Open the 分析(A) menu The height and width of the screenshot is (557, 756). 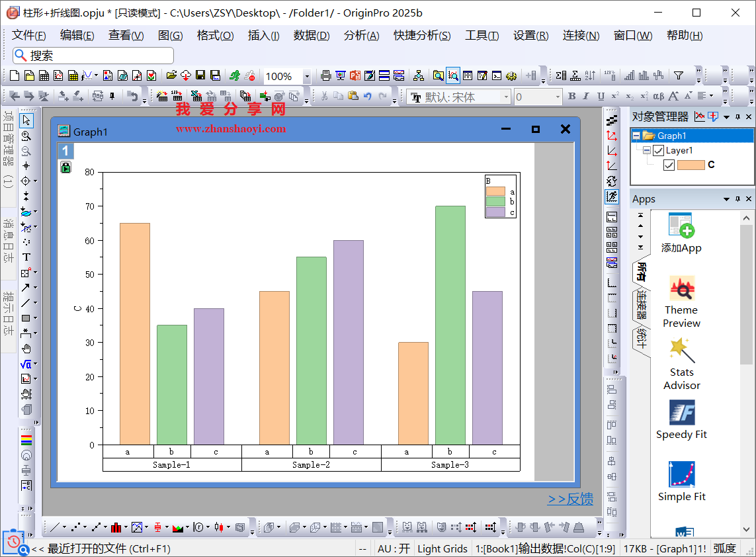(x=361, y=36)
